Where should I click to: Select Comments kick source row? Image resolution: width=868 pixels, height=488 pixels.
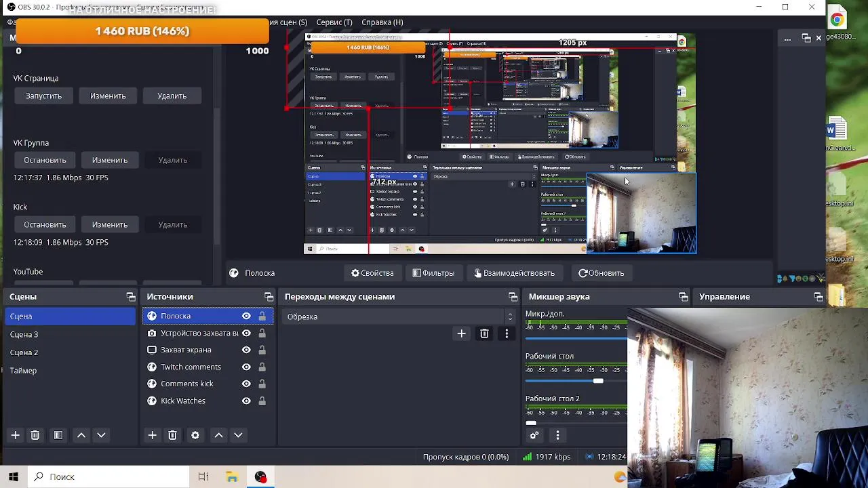point(208,384)
